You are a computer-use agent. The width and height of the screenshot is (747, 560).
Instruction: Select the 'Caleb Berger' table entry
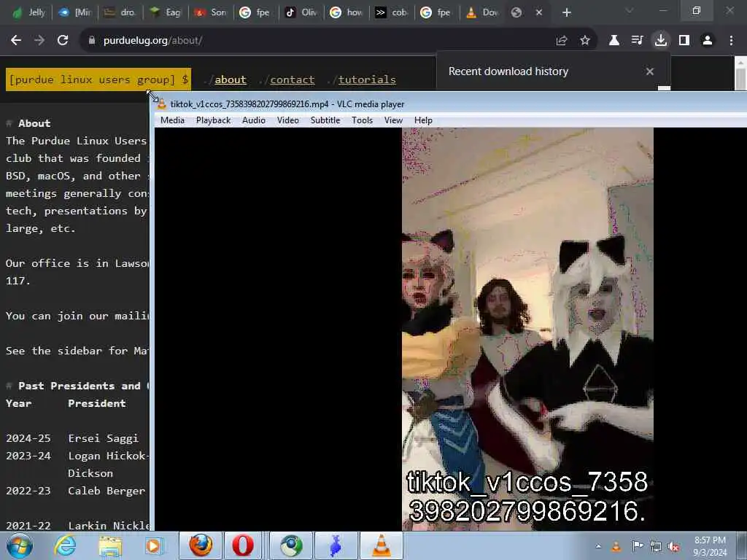(x=107, y=491)
